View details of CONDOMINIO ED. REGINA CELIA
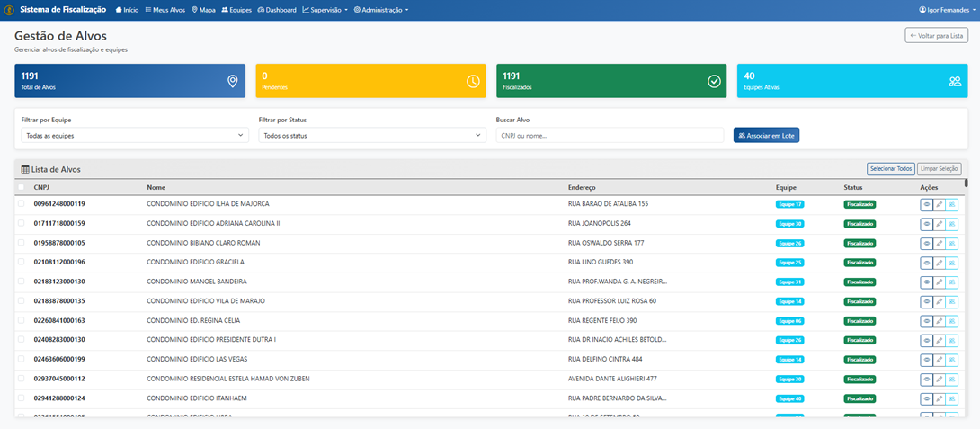The width and height of the screenshot is (980, 429). point(926,321)
